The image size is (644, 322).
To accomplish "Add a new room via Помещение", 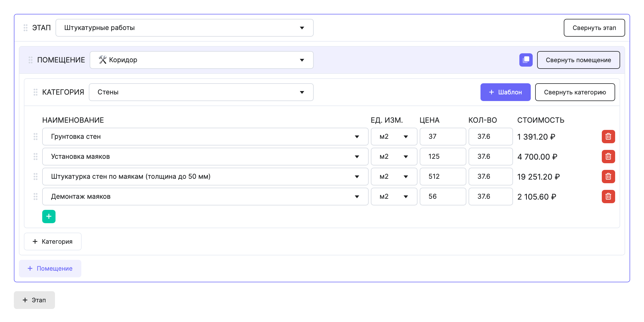I will pyautogui.click(x=50, y=268).
